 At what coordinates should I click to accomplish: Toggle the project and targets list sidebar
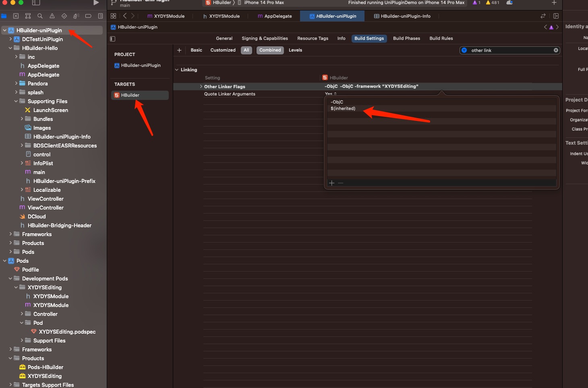113,39
